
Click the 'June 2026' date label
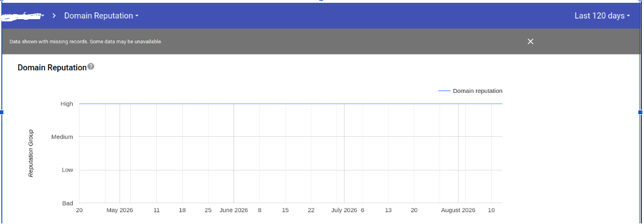point(233,210)
